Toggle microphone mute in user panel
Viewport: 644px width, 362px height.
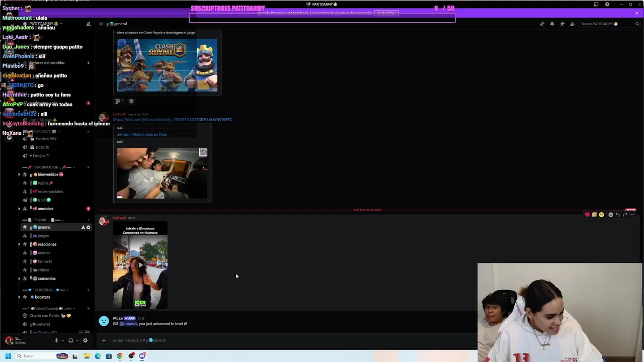(x=56, y=340)
